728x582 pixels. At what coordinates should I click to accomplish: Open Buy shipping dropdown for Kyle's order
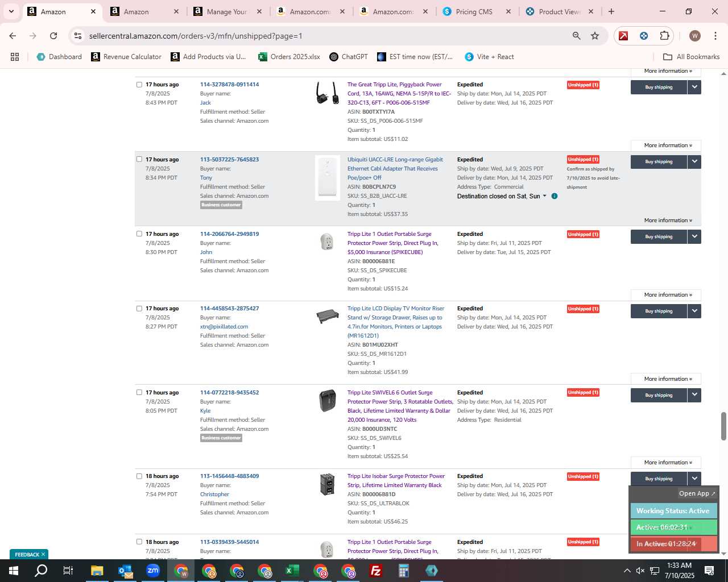coord(694,395)
